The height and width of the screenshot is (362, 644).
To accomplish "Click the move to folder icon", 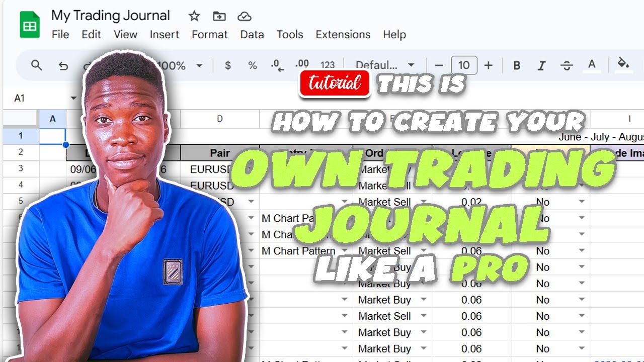I will (x=219, y=16).
